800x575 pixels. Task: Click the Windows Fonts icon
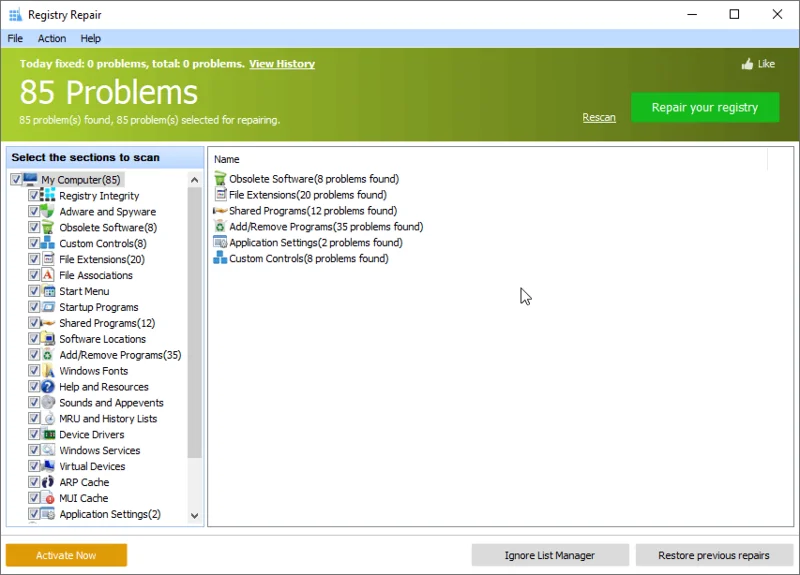[48, 370]
